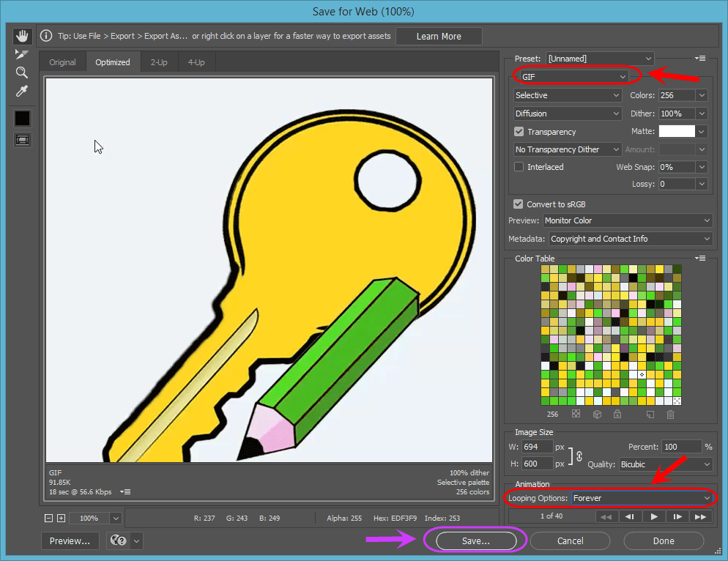The image size is (728, 561).
Task: Open Looping Options Forever dropdown
Action: pos(642,498)
